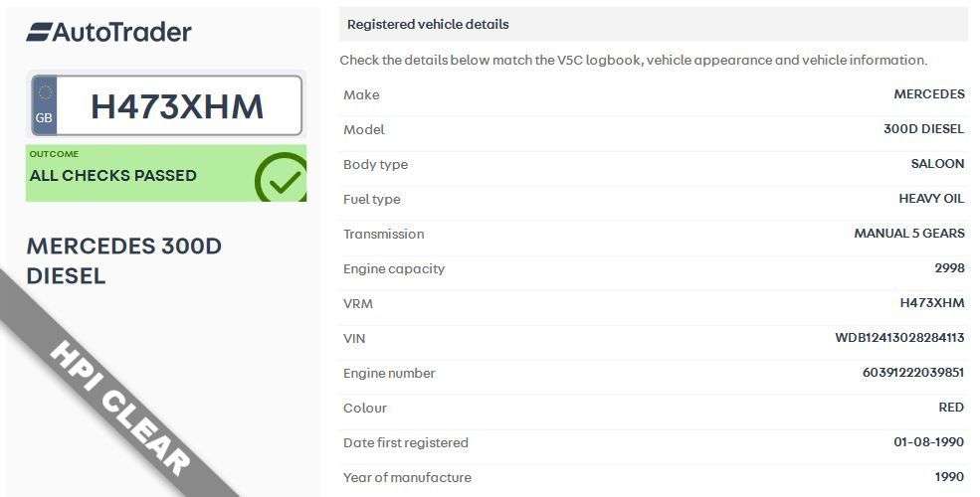
Task: Click the Date first registered value 01-08-1990
Action: [x=929, y=442]
